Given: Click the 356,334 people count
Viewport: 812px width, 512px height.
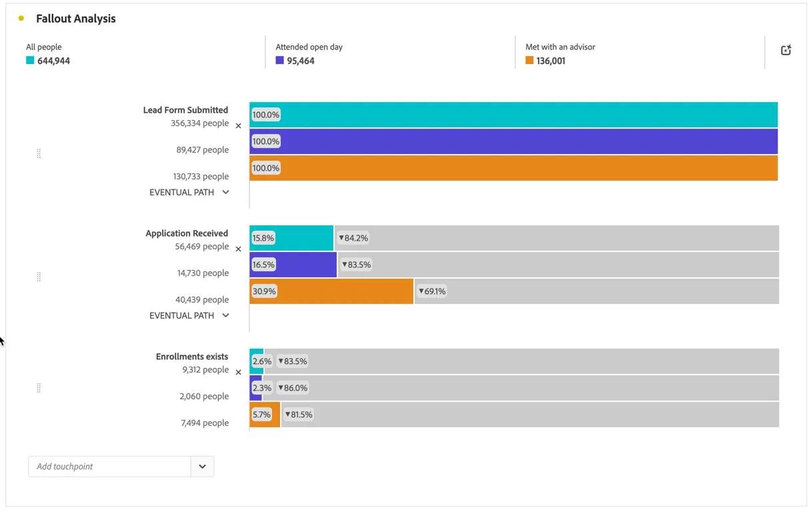Looking at the screenshot, I should [x=199, y=123].
